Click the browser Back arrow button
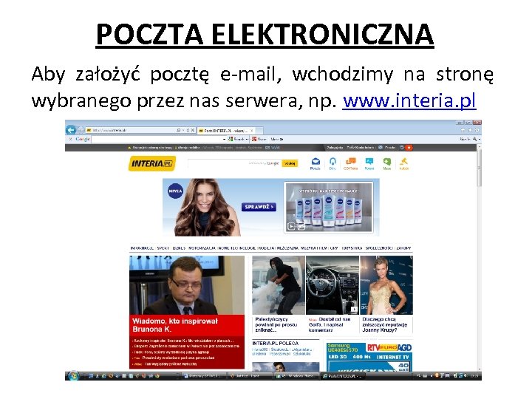 point(71,130)
